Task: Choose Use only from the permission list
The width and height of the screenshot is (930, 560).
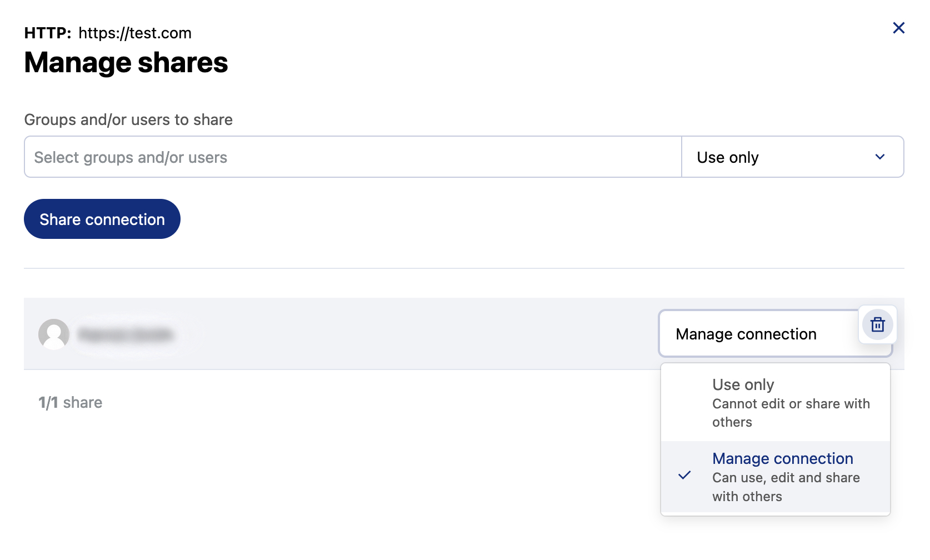Action: coord(743,385)
